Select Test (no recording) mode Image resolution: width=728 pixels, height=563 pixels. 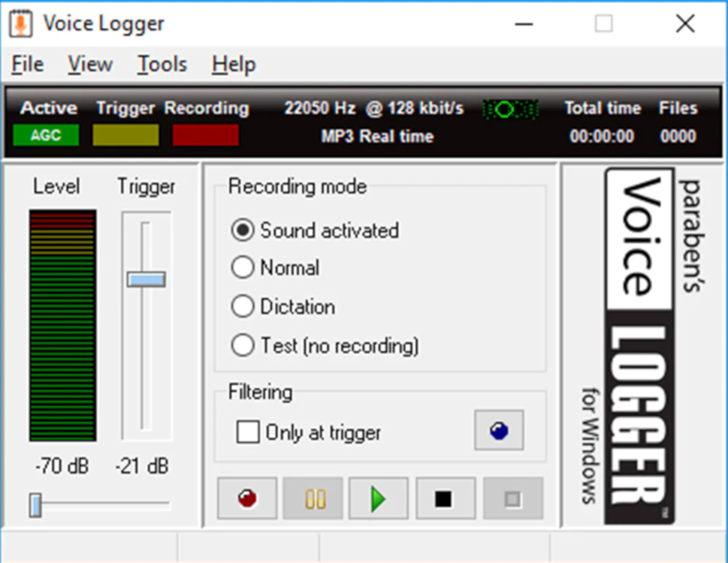(x=242, y=345)
